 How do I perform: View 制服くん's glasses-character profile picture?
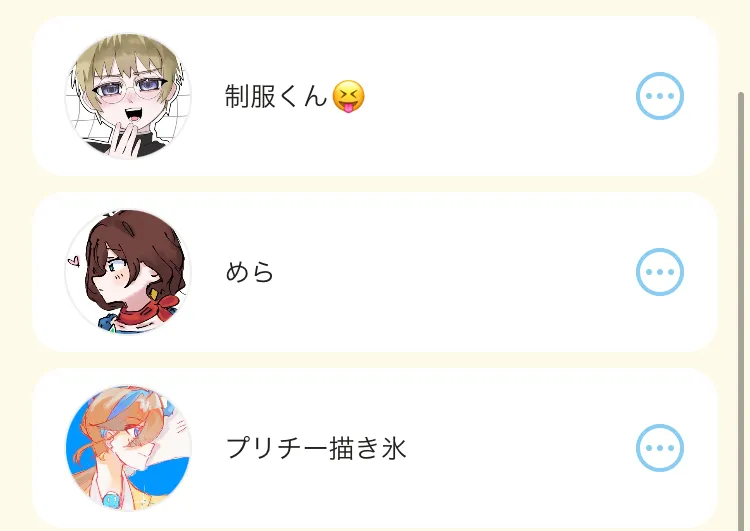pos(128,96)
